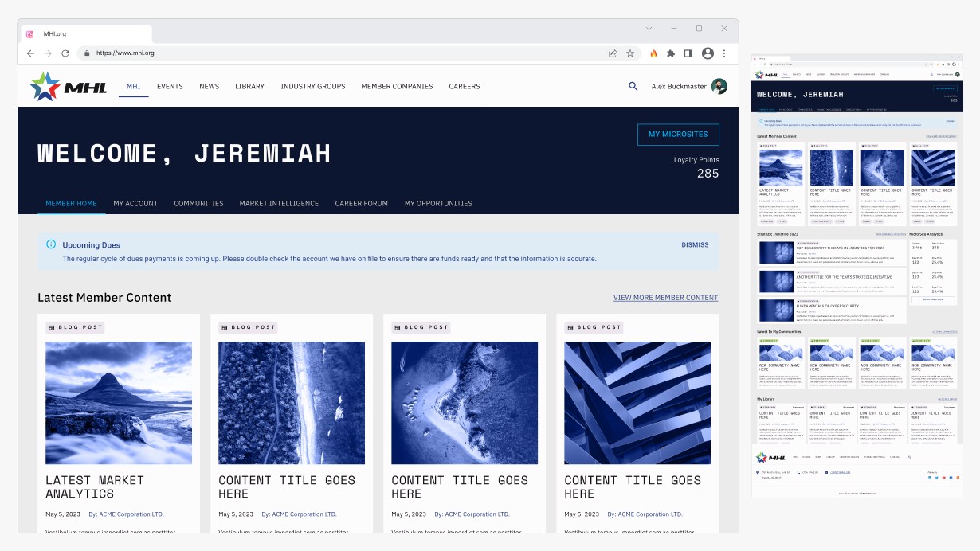This screenshot has height=551, width=980.
Task: Click ACME Corporation link under Latest Market Analytics
Action: pos(126,514)
